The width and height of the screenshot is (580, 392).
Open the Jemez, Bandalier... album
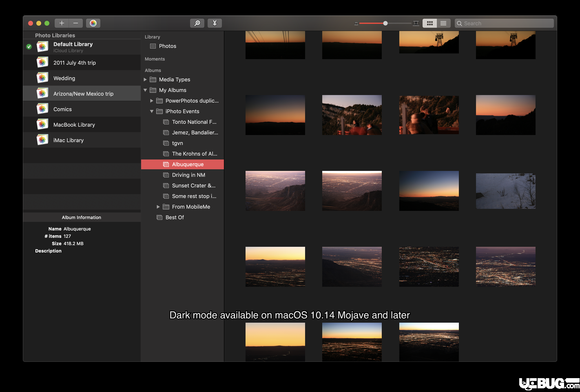click(182, 133)
